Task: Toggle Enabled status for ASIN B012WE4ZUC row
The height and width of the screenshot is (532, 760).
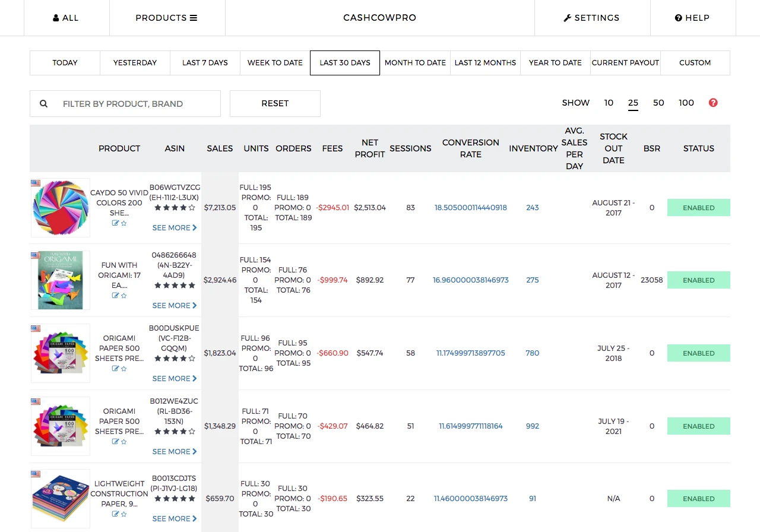Action: click(x=699, y=426)
